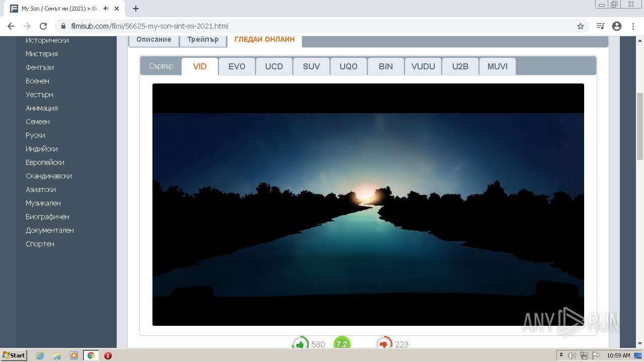Open the Скандинавски category link

point(49,176)
